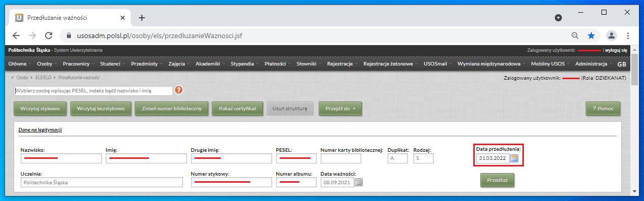Viewport: 644px width, 201px height.
Task: Open calendar icon beside Data przedłużenia
Action: tap(514, 158)
